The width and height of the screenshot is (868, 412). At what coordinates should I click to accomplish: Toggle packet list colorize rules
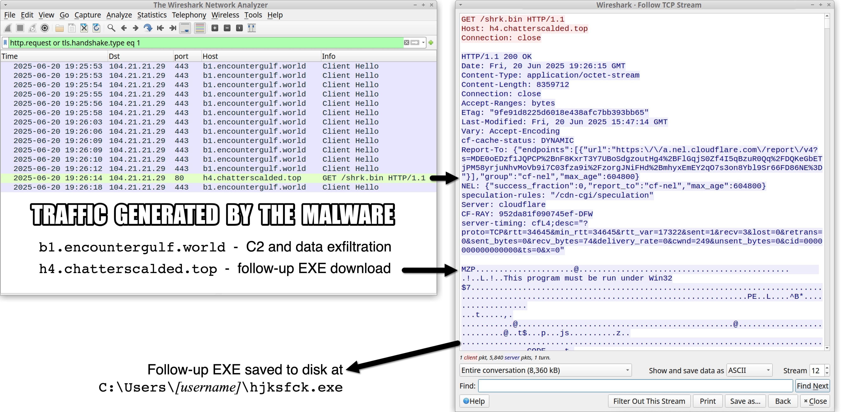[x=200, y=28]
